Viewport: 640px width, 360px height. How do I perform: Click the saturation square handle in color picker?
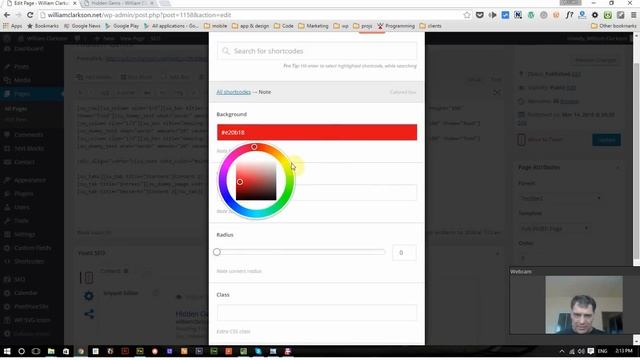tap(240, 182)
